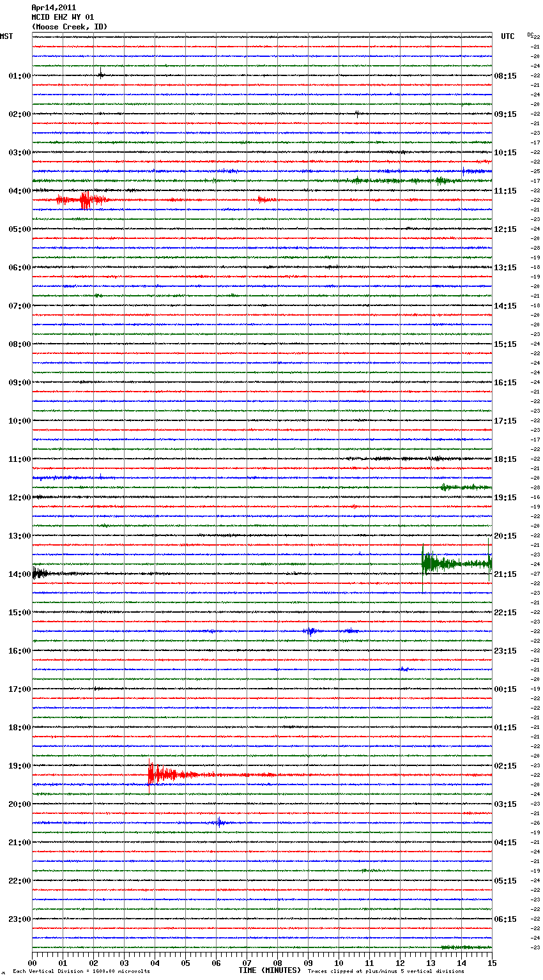The image size is (543, 980).
Task: Click the blue spike on the 20:30 trace
Action: (x=218, y=822)
